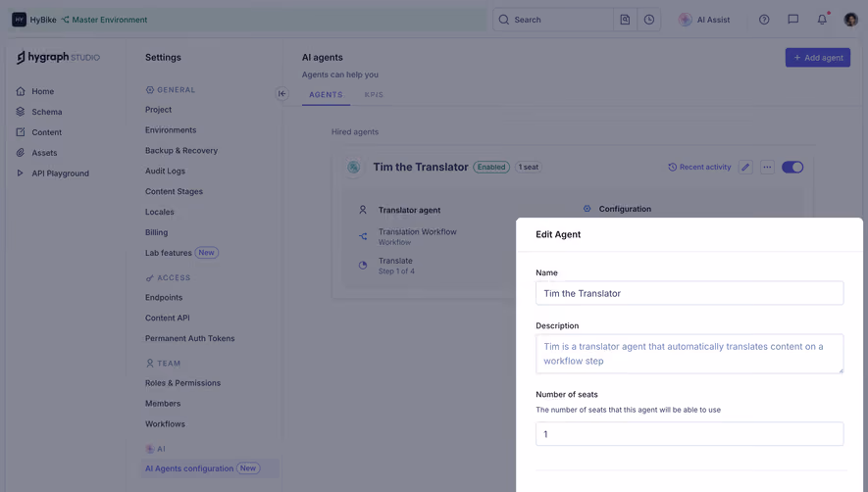Viewport: 868px width, 492px height.
Task: Open Content Stages settings
Action: point(174,191)
